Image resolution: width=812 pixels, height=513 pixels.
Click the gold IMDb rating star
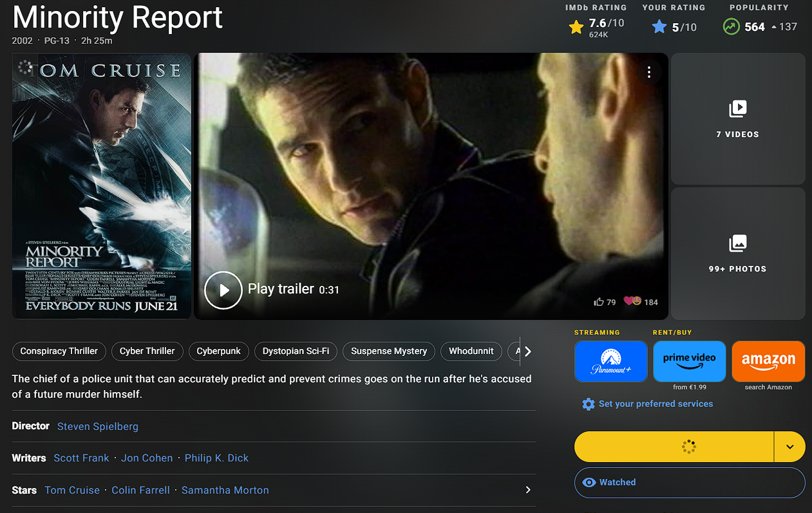tap(576, 28)
